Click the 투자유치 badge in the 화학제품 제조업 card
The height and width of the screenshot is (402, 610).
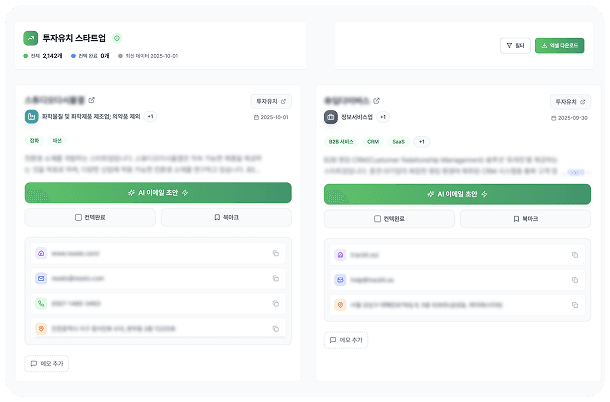(271, 101)
